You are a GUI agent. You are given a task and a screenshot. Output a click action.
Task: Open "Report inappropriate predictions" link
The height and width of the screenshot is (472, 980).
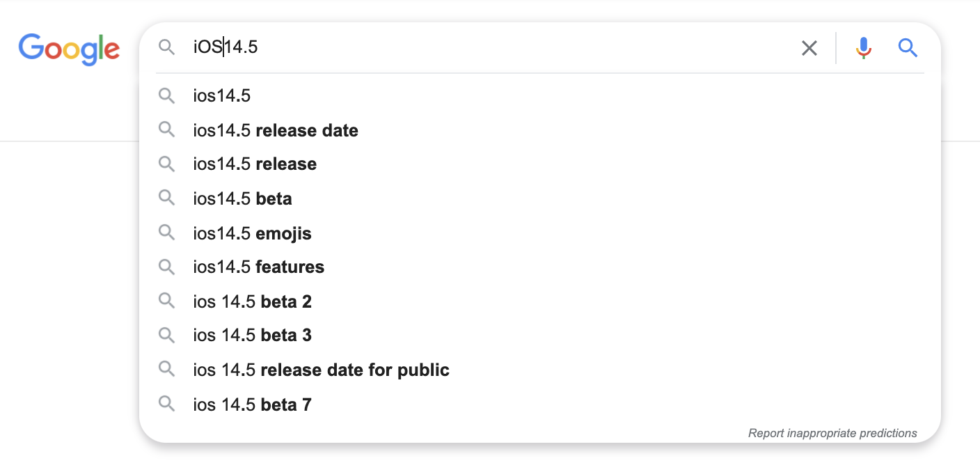tap(832, 433)
